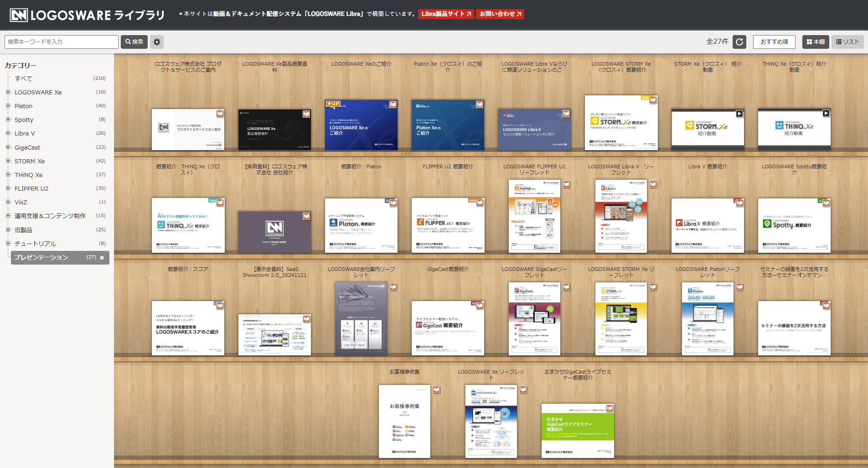Viewport: 868px width, 468px height.
Task: Click bookmark icon on GigaCast概要紹介 thumbnail
Action: click(x=480, y=306)
